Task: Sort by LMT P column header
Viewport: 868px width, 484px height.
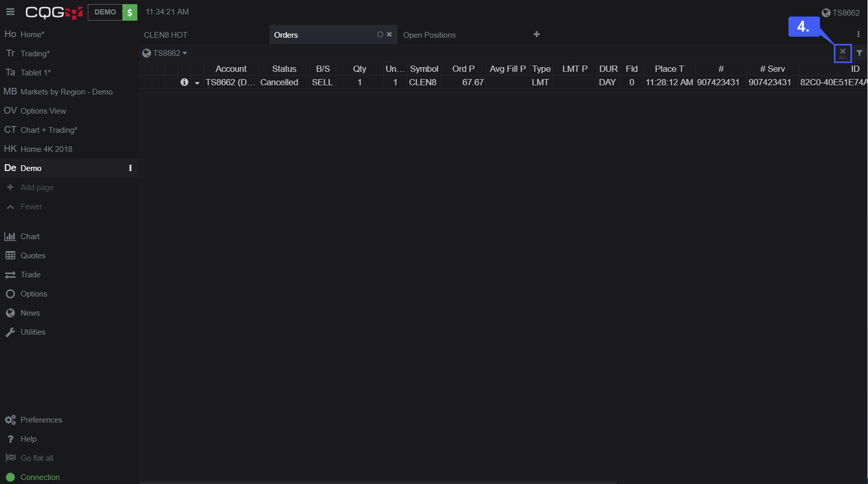Action: coord(575,69)
